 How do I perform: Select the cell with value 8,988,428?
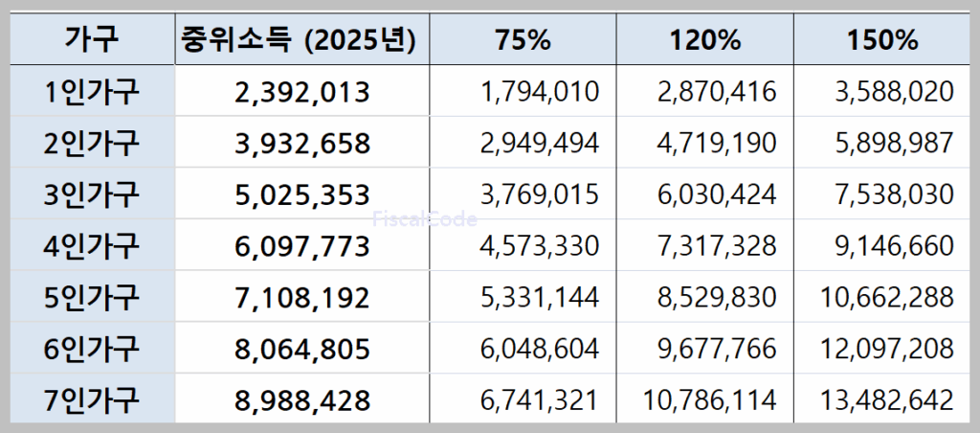click(301, 399)
